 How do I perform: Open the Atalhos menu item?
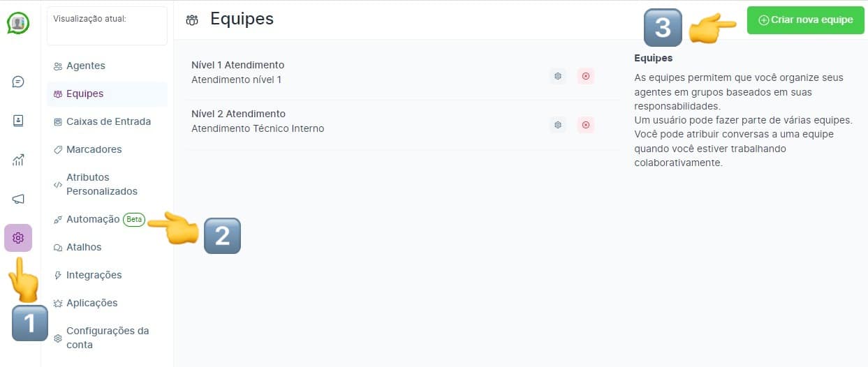[x=84, y=247]
